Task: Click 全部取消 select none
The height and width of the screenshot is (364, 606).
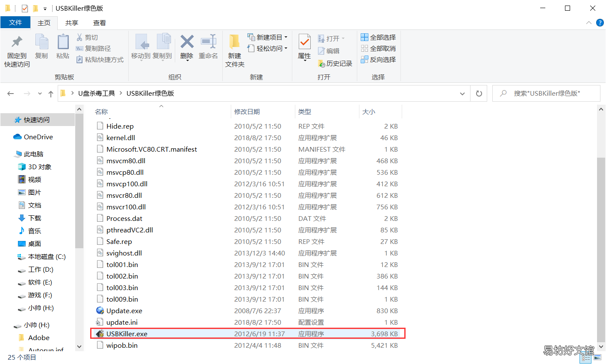Action: [378, 49]
